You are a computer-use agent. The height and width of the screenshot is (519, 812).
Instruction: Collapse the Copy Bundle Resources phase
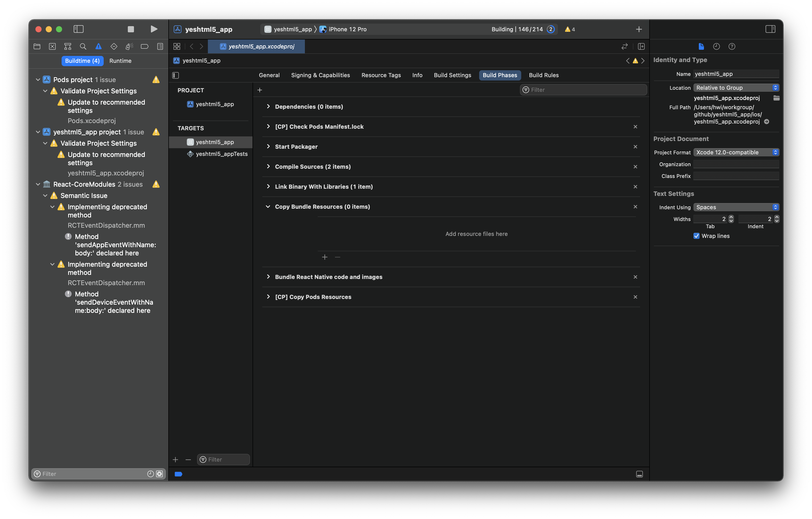(268, 207)
